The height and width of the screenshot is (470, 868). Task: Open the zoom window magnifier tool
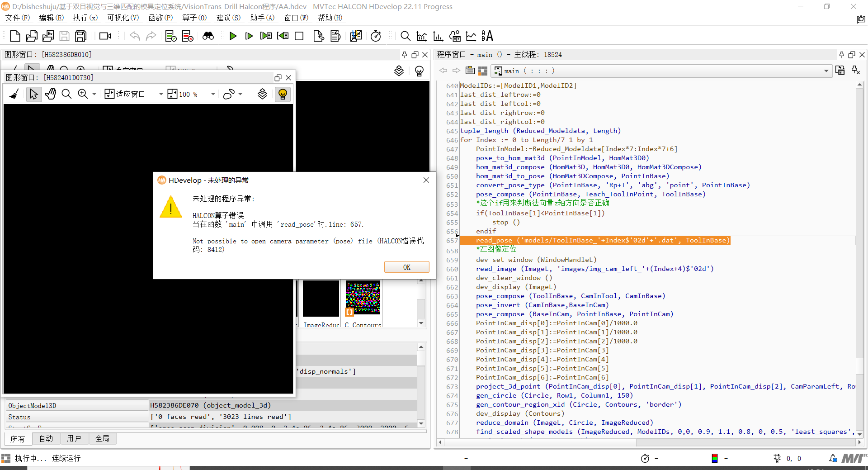[406, 36]
